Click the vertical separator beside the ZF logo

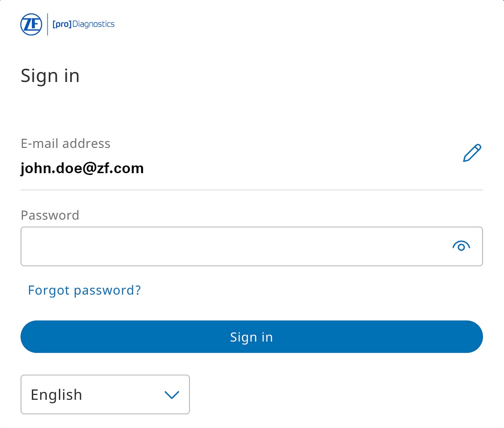pyautogui.click(x=48, y=24)
